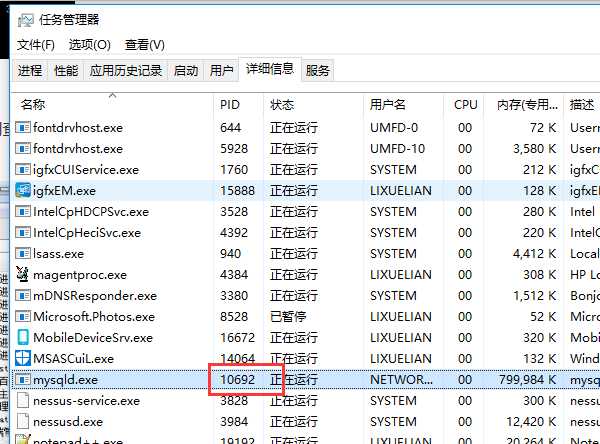Open the 查看(V) menu
This screenshot has width=600, height=444.
[145, 45]
